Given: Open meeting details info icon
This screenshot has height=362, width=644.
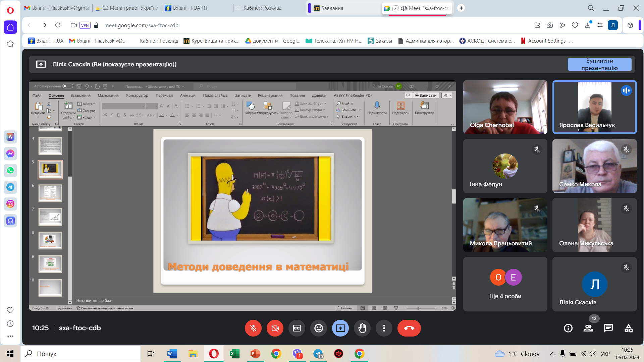Looking at the screenshot, I should click(568, 328).
